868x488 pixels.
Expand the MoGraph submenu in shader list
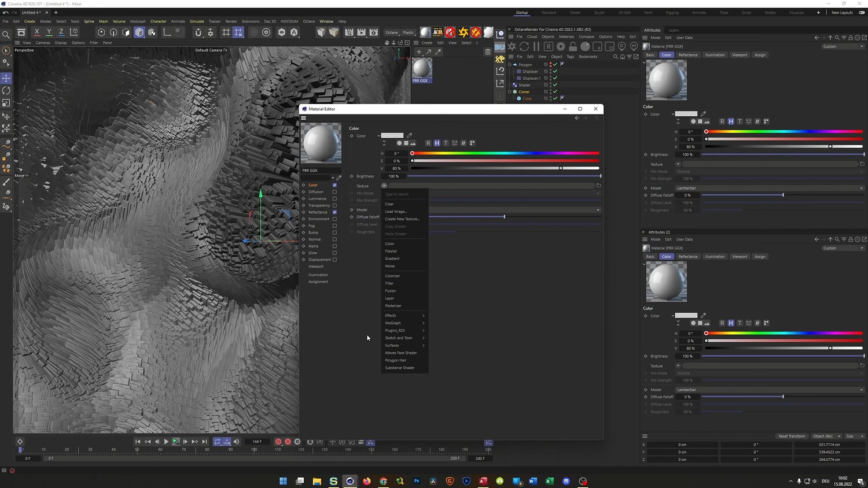click(x=404, y=323)
